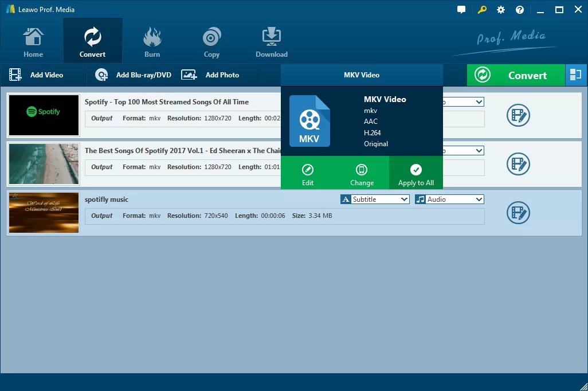The image size is (588, 391).
Task: Start conversion with green Convert button
Action: click(x=516, y=75)
